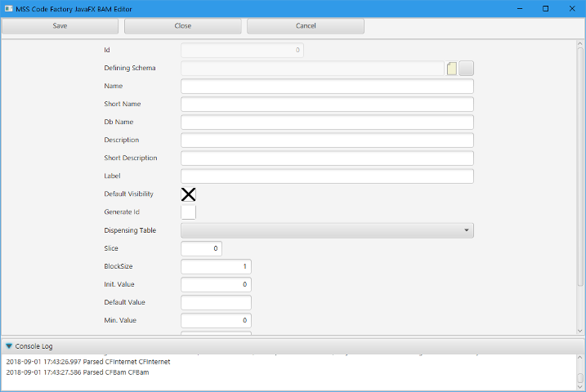
Task: Collapse the Console Log panel triangle
Action: [9, 346]
